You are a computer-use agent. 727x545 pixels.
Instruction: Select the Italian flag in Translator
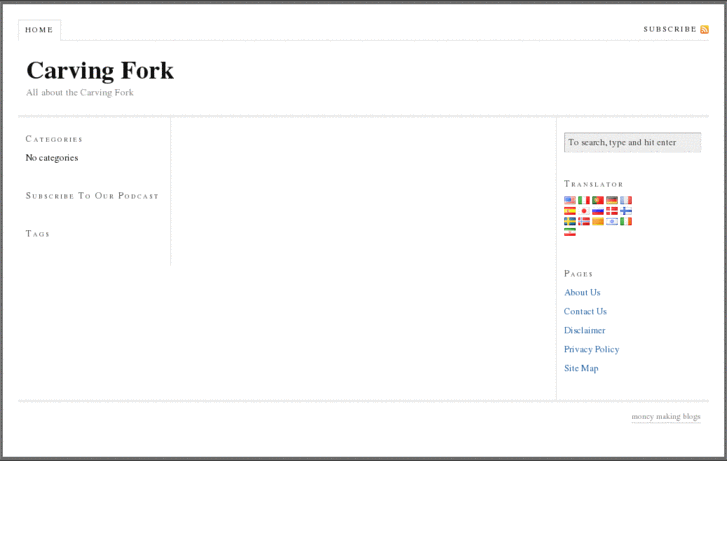click(x=584, y=200)
